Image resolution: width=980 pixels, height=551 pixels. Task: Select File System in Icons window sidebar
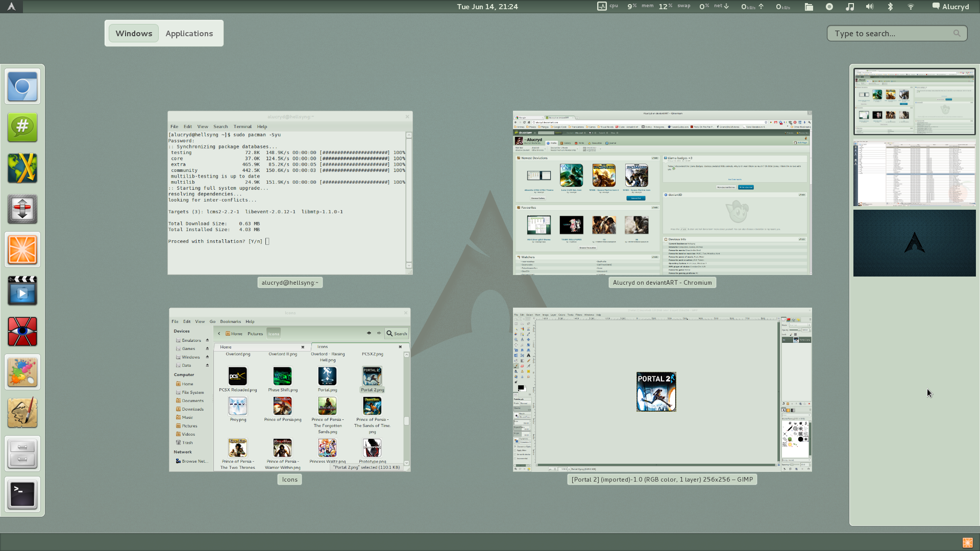click(x=189, y=392)
